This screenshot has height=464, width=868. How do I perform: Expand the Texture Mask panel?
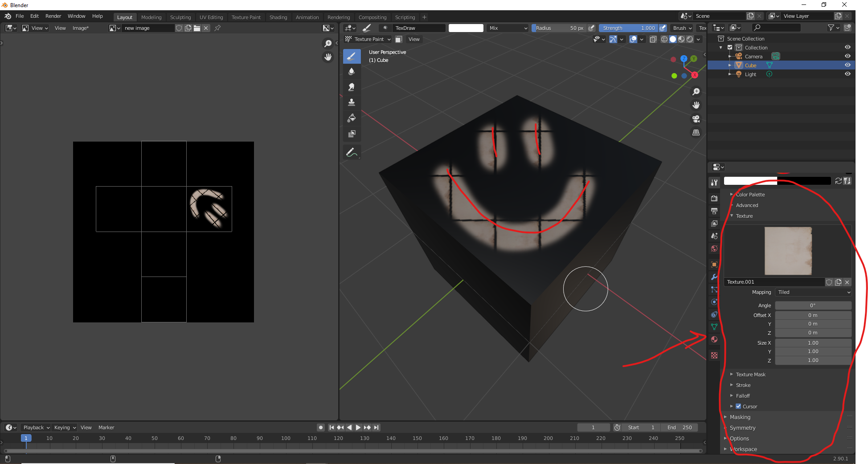click(750, 374)
